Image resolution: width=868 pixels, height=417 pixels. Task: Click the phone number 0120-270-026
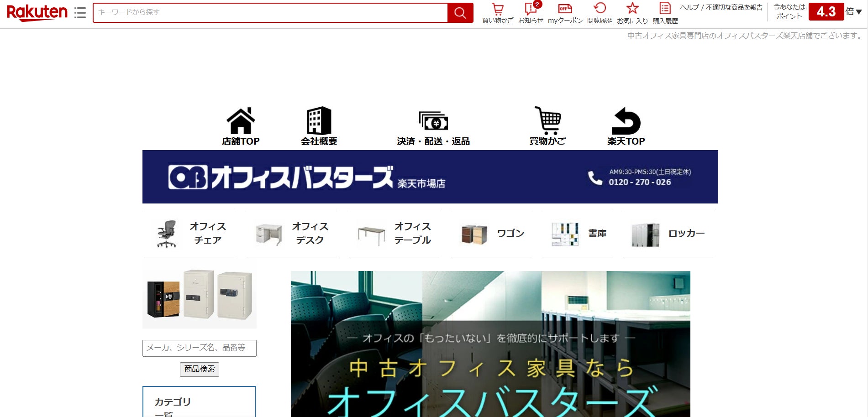[640, 182]
